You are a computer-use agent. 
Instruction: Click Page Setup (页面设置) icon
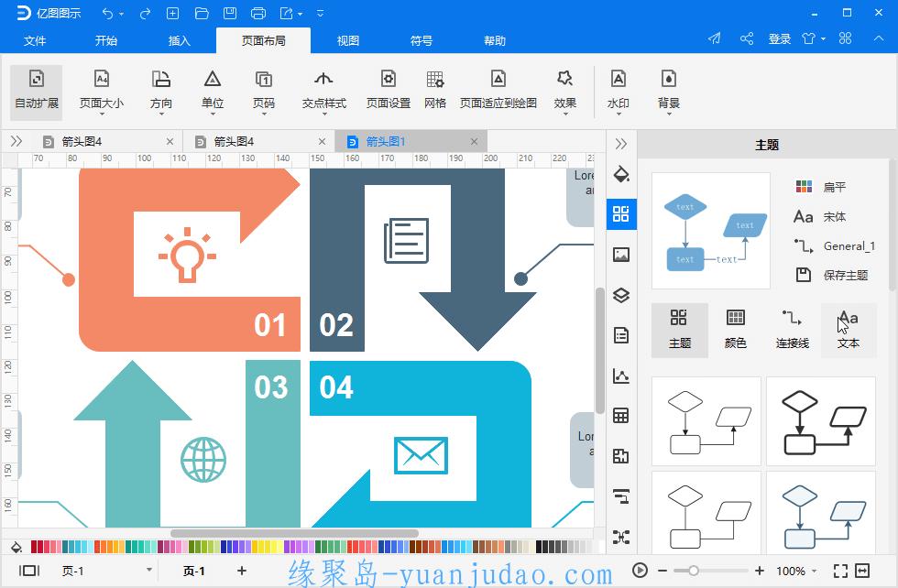(x=389, y=90)
